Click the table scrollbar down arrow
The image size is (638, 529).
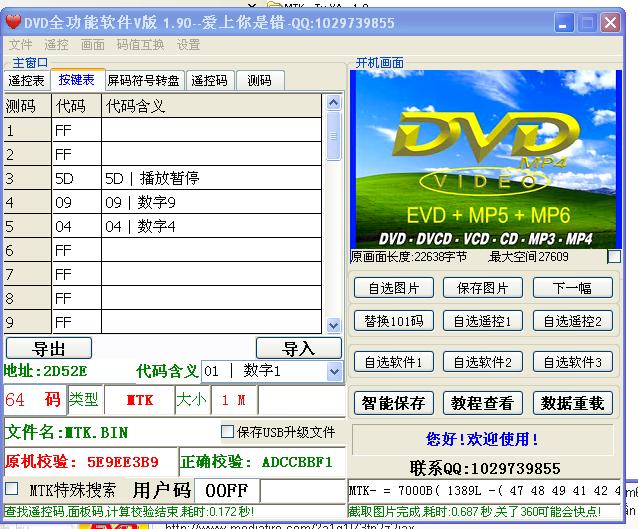[334, 326]
